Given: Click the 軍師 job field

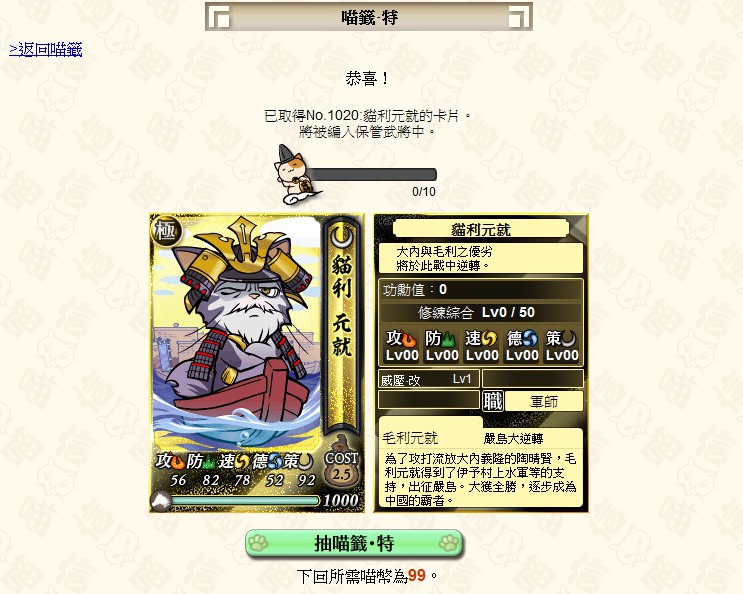Looking at the screenshot, I should 544,402.
